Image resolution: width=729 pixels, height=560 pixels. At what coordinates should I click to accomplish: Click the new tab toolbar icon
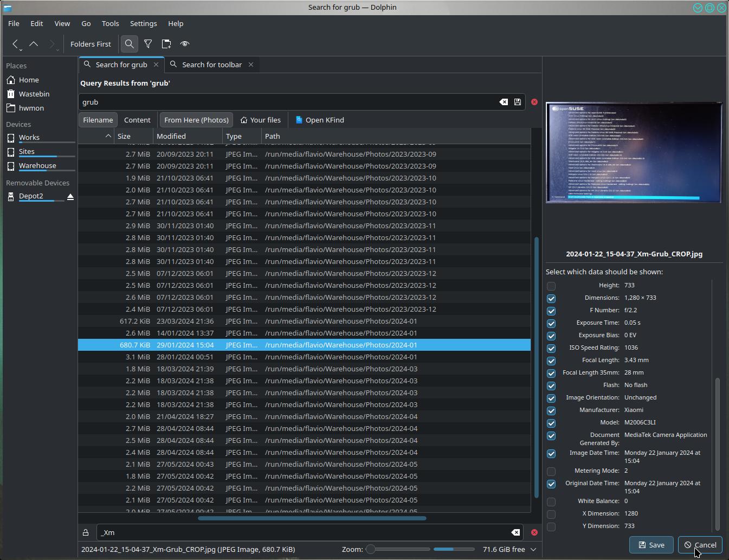coord(166,44)
